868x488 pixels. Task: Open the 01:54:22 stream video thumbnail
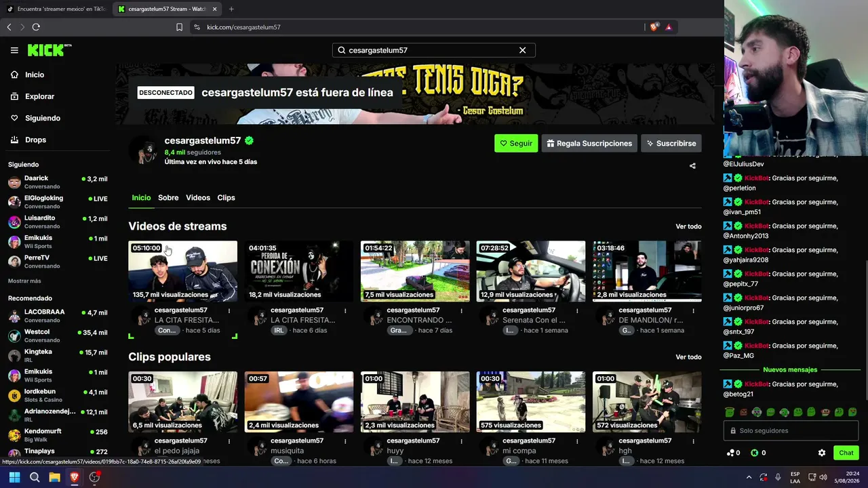coord(415,271)
